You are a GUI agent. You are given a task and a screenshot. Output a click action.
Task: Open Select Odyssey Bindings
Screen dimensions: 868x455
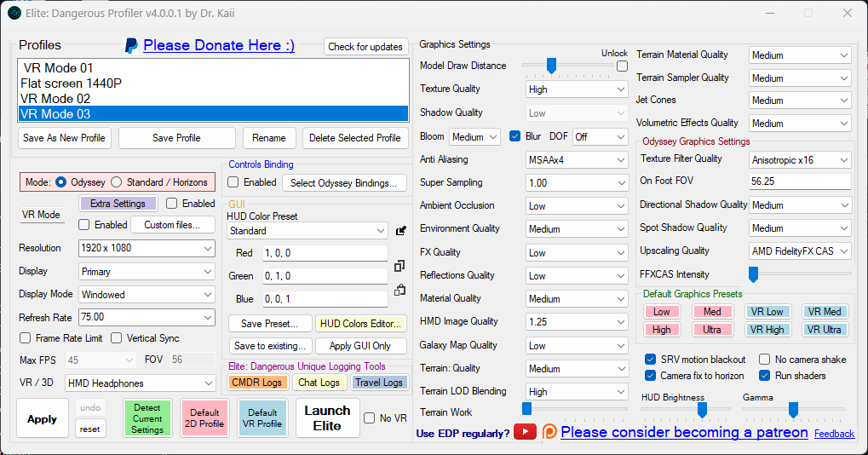[x=344, y=182]
